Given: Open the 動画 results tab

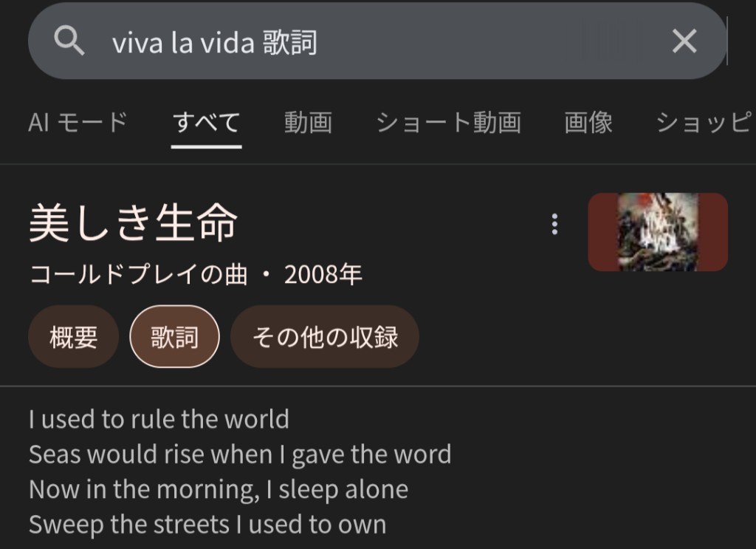Looking at the screenshot, I should (308, 123).
